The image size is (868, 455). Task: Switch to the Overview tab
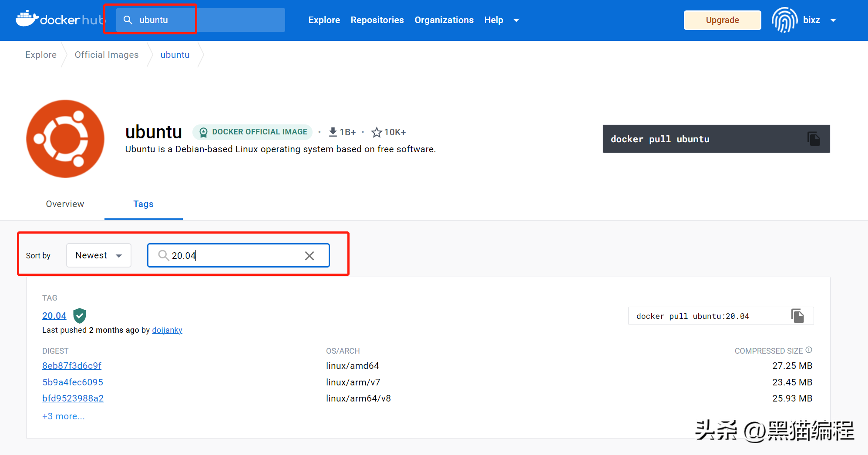click(65, 204)
